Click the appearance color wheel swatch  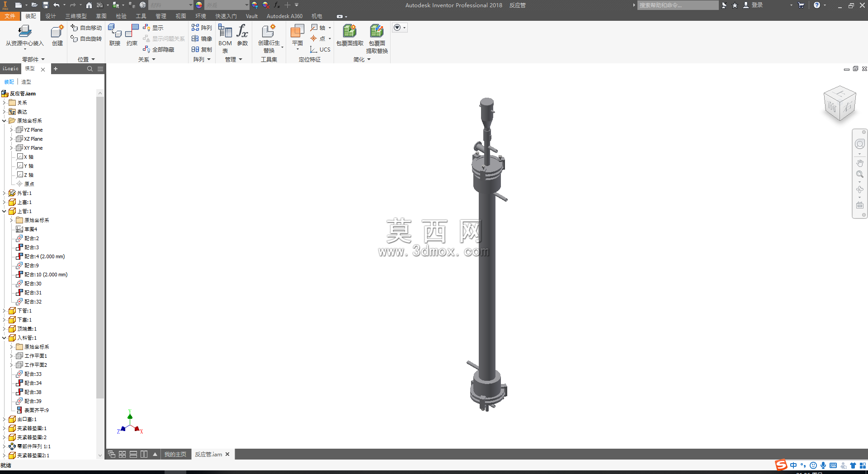click(x=199, y=5)
